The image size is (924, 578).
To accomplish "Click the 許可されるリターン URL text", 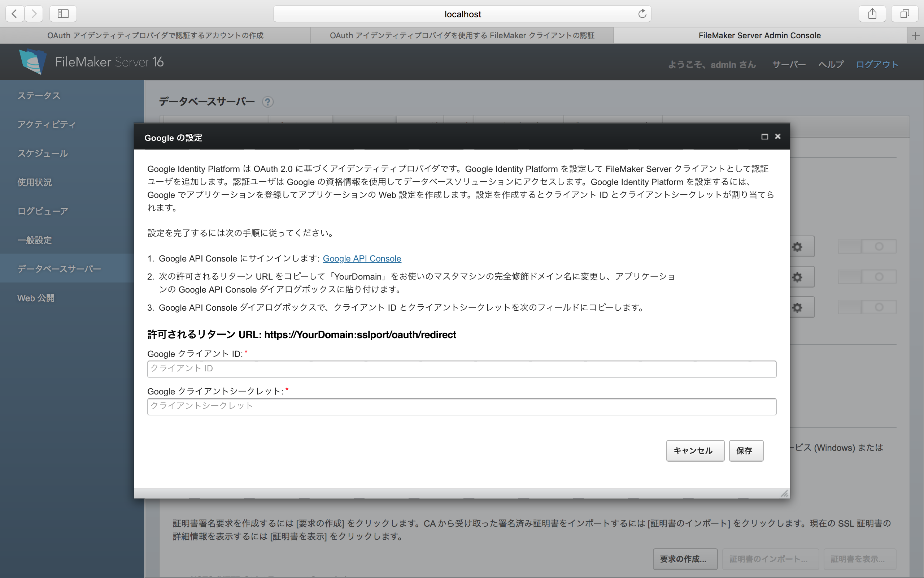I will coord(302,335).
